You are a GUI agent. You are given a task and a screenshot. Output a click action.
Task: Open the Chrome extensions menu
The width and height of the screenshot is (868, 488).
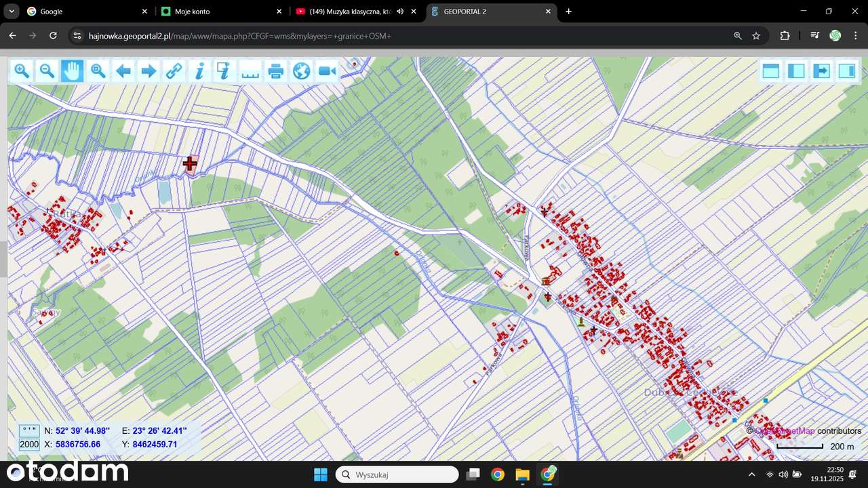785,36
